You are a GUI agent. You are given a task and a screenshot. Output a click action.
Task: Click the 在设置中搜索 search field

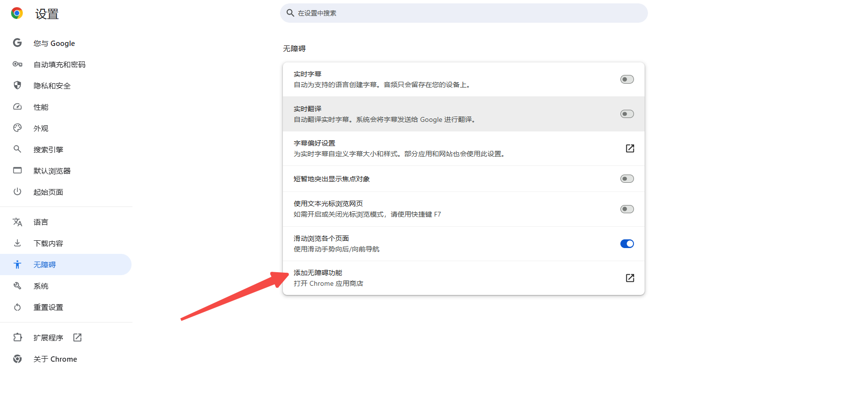pos(464,13)
